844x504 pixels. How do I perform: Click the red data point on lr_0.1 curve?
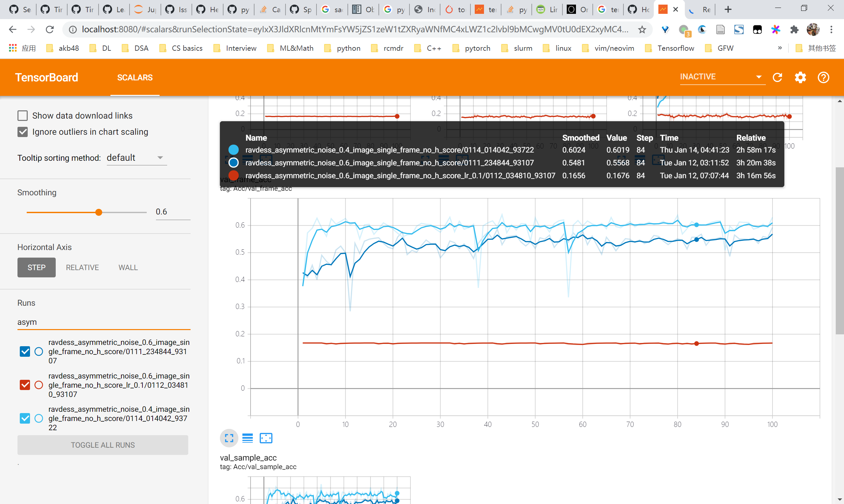[x=696, y=344]
